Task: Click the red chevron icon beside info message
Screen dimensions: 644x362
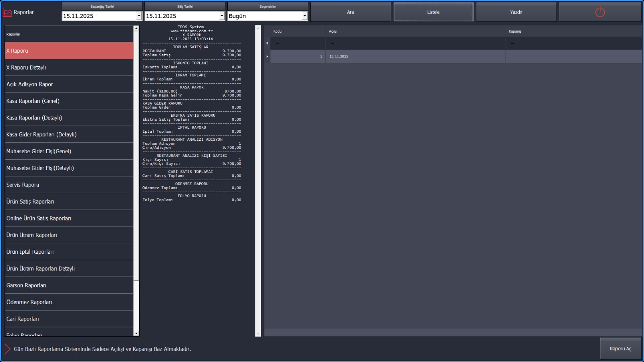Action: pyautogui.click(x=7, y=349)
